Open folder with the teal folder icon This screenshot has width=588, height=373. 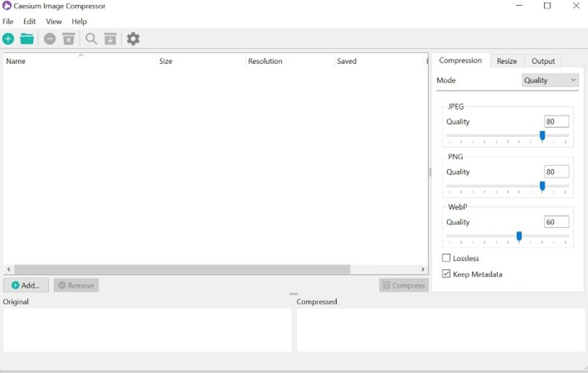27,39
